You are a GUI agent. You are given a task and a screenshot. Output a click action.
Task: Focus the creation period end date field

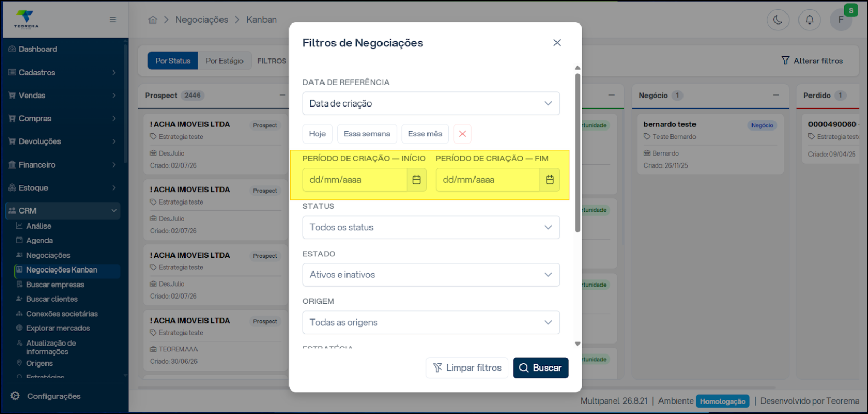488,180
